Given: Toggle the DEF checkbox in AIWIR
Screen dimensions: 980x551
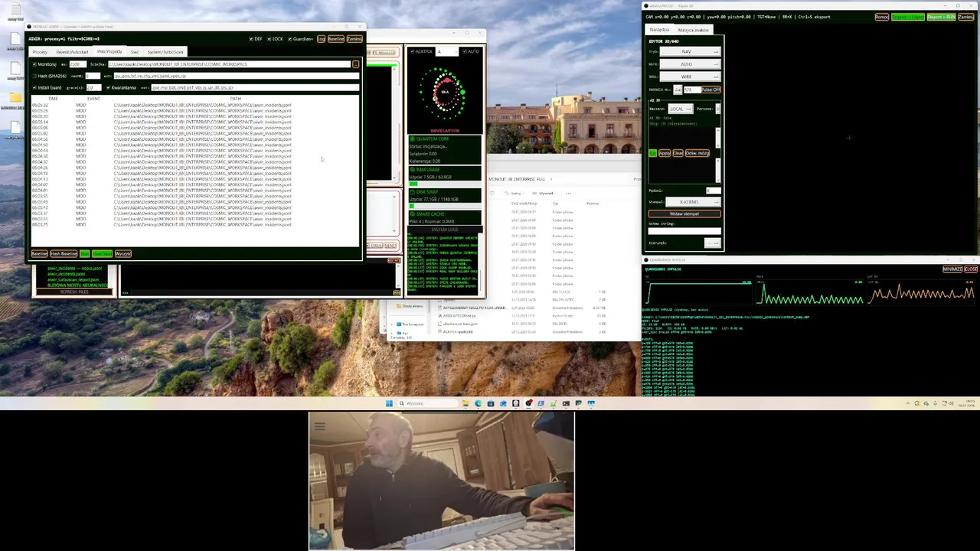Looking at the screenshot, I should (x=251, y=39).
